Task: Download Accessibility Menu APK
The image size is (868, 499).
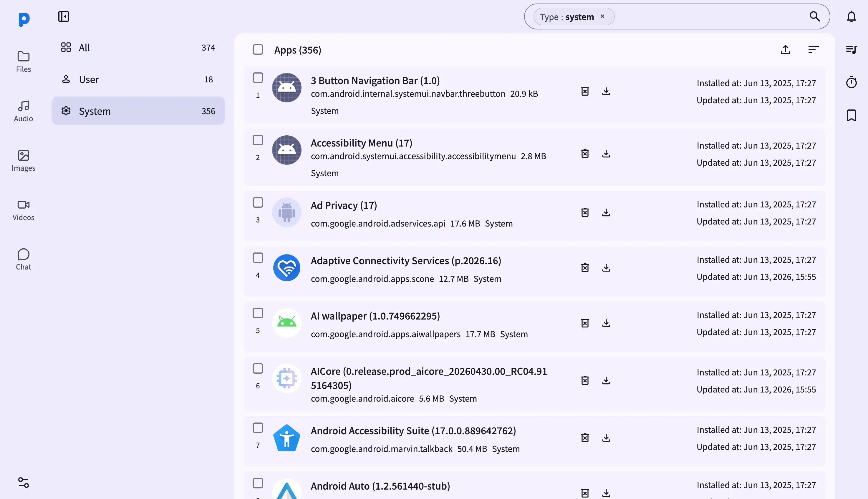Action: tap(606, 154)
